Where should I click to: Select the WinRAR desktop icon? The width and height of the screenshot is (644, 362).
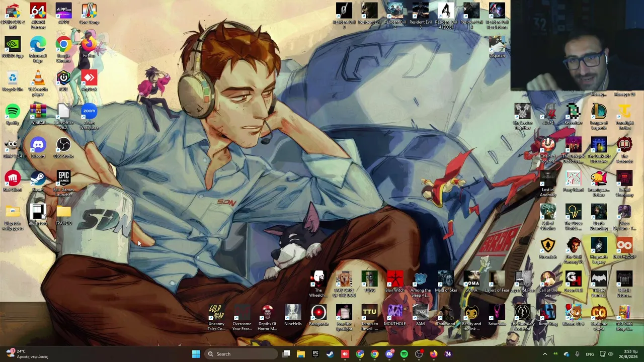pos(38,115)
